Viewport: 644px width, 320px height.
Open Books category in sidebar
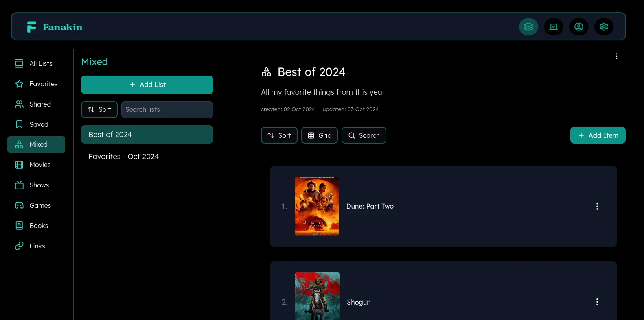point(36,226)
